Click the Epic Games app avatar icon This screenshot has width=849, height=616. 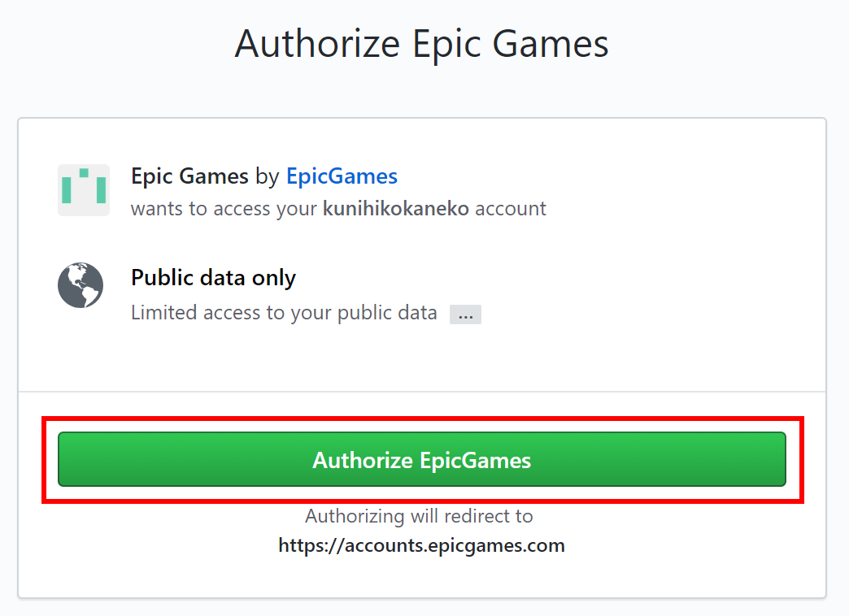tap(84, 190)
